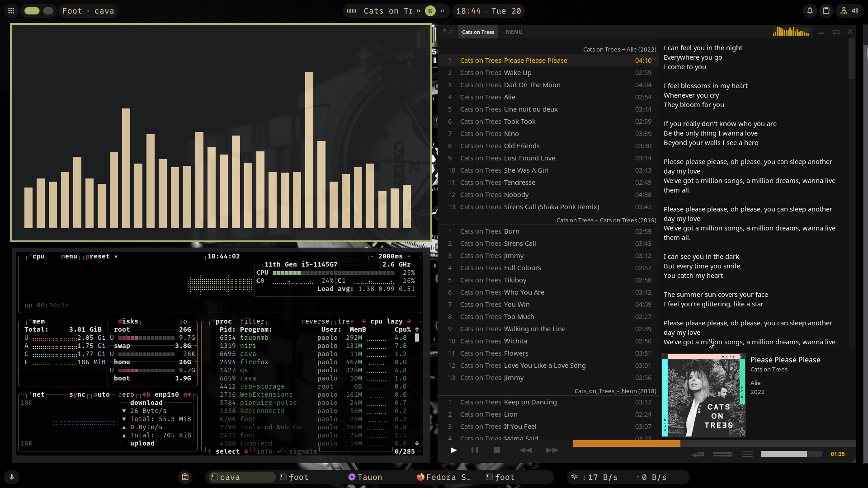Open notifications bell in top bar
Viewport: 868px width, 488px height.
[810, 11]
